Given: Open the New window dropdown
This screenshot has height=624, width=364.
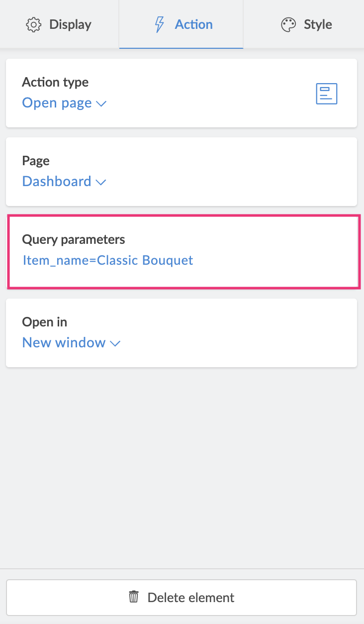Looking at the screenshot, I should 64,343.
